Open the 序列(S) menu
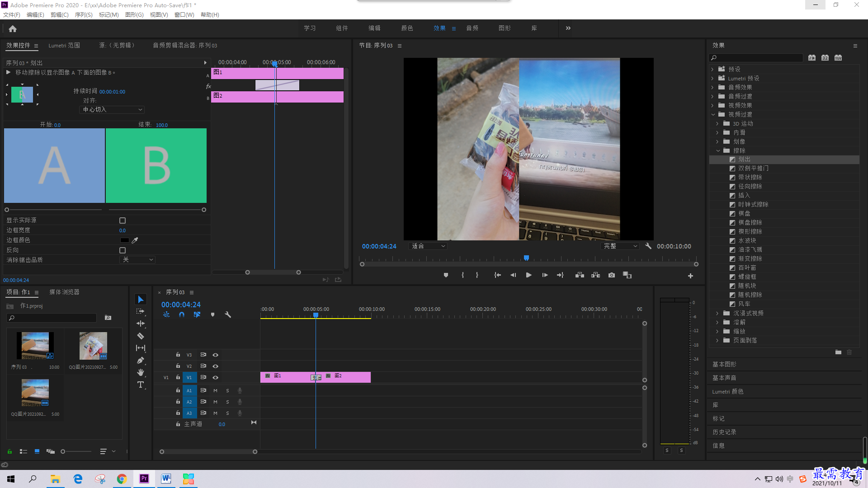The height and width of the screenshot is (488, 868). click(x=84, y=15)
